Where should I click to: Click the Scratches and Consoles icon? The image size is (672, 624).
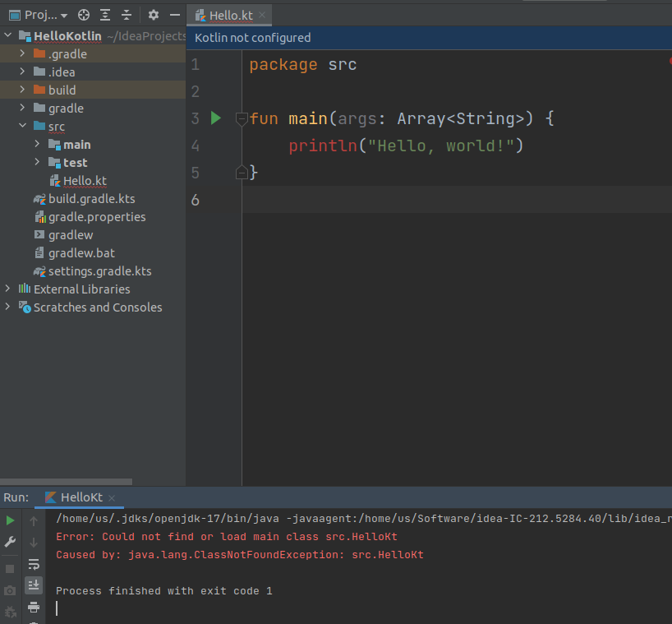pos(25,307)
